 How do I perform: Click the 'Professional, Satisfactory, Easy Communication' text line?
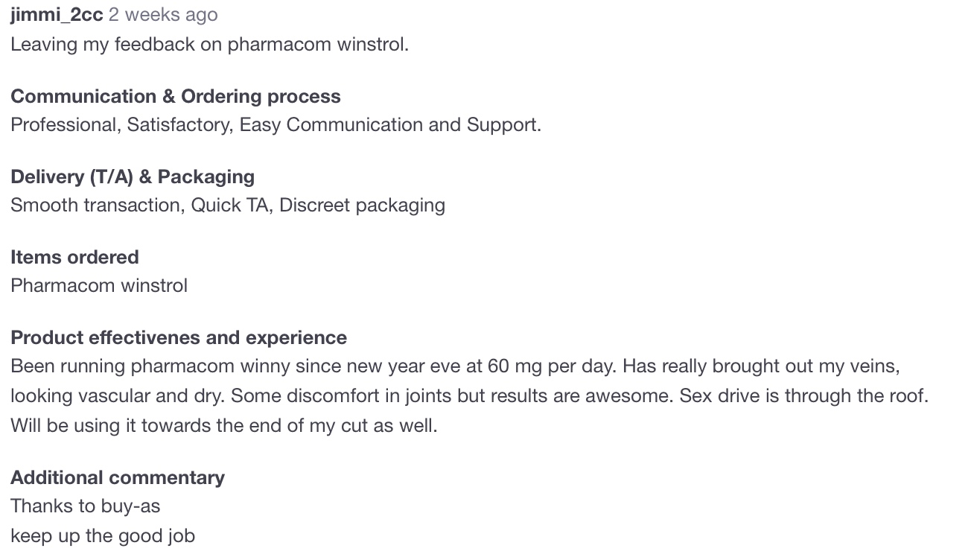[x=276, y=125]
